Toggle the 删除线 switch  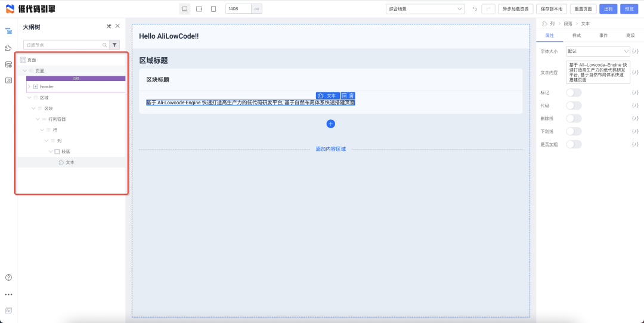click(574, 118)
